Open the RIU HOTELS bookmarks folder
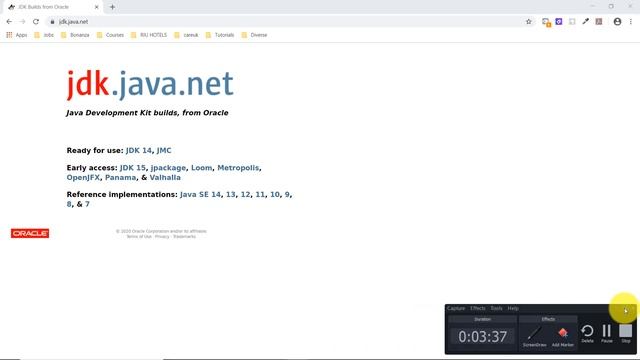This screenshot has height=360, width=640. click(149, 35)
